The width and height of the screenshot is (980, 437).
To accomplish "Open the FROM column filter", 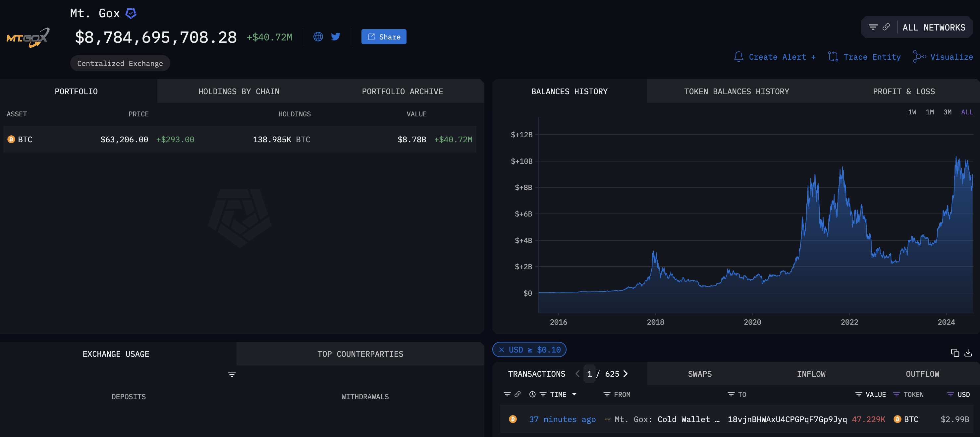I will 607,394.
